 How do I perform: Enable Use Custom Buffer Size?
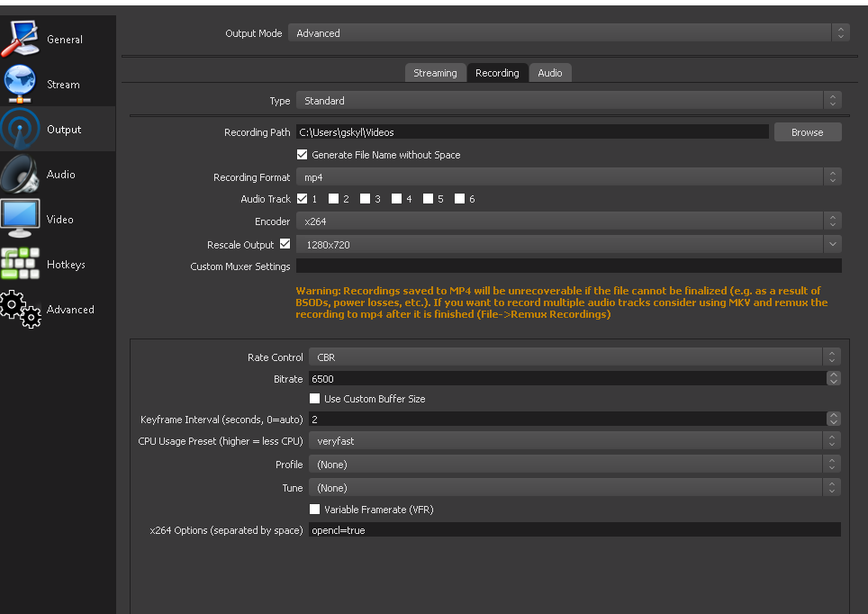point(314,398)
